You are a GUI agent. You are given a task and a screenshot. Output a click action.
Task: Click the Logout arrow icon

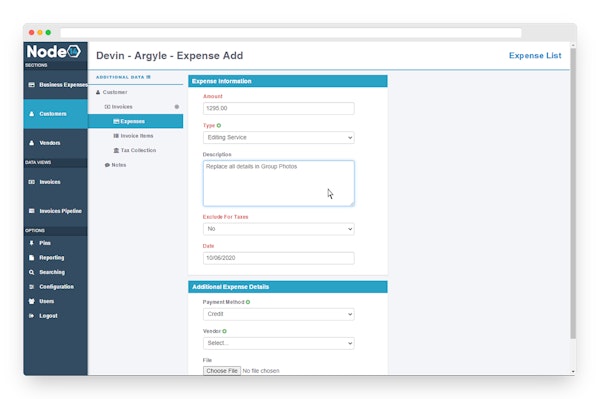click(x=32, y=316)
